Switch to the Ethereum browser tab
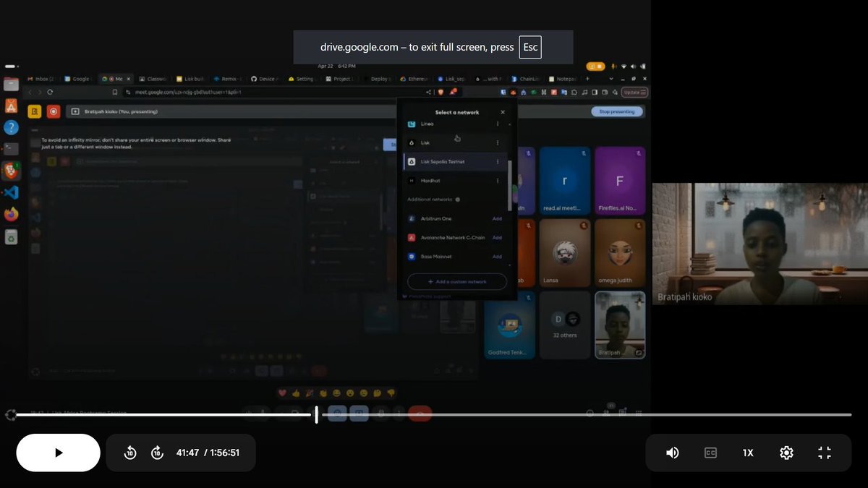Image resolution: width=868 pixels, height=488 pixels. point(414,79)
